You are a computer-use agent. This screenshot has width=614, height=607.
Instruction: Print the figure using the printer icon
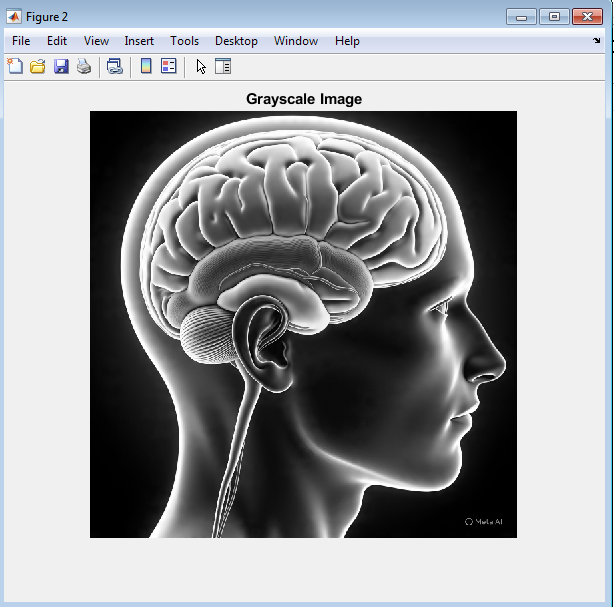84,67
